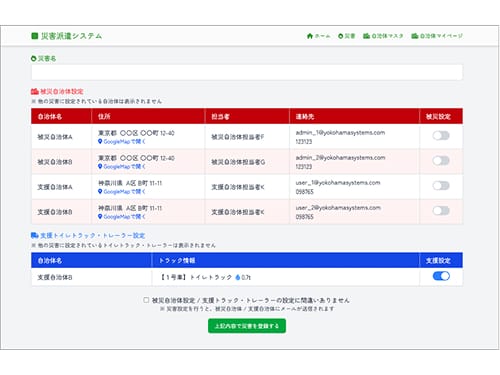
Task: Click the green register disaster button
Action: (247, 326)
